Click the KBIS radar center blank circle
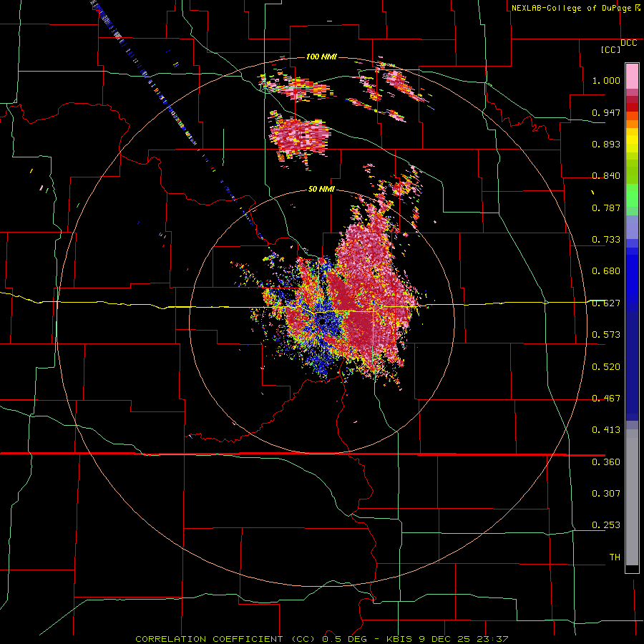Viewport: 644px width, 644px height. point(323,323)
